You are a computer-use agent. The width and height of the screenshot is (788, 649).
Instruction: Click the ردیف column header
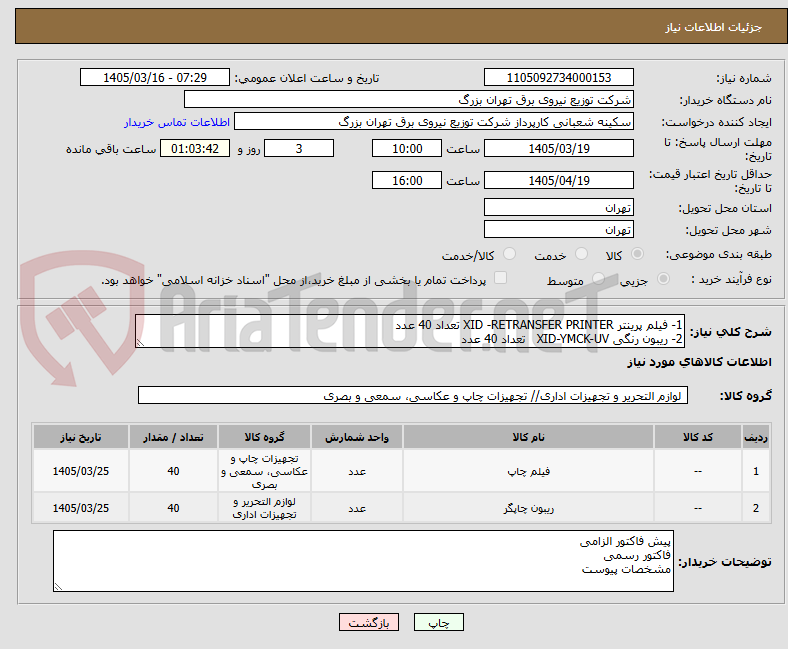[x=756, y=437]
